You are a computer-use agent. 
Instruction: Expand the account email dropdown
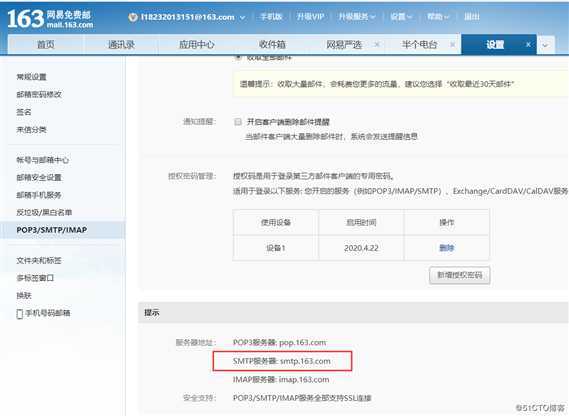[242, 17]
